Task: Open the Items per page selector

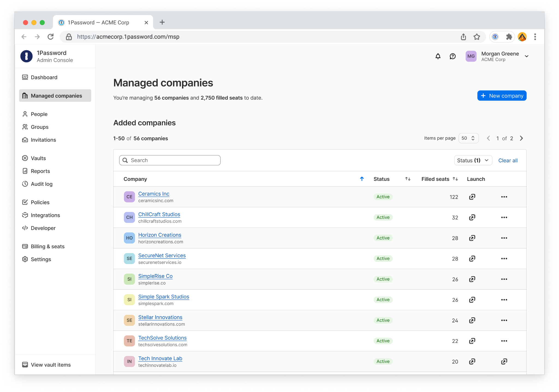Action: (x=468, y=138)
